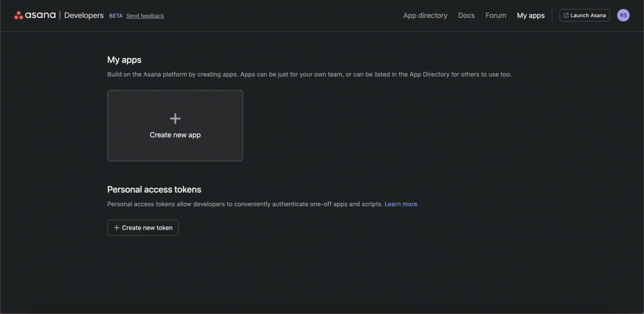Screen dimensions: 644x314
Task: Click the Create new token button
Action: [143, 228]
